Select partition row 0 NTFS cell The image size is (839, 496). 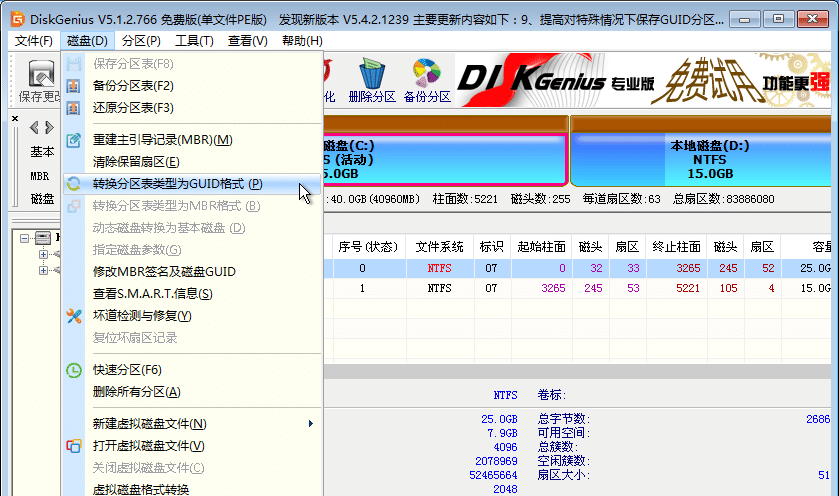click(439, 269)
